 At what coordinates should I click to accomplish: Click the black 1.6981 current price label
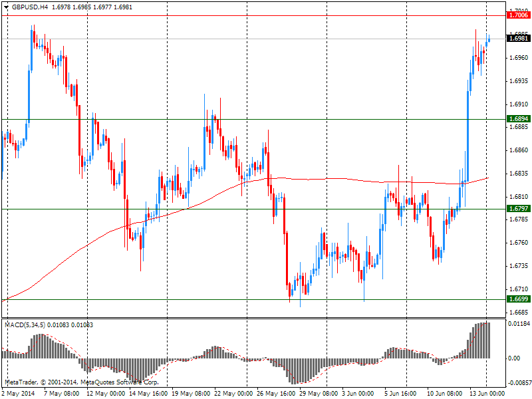[519, 39]
